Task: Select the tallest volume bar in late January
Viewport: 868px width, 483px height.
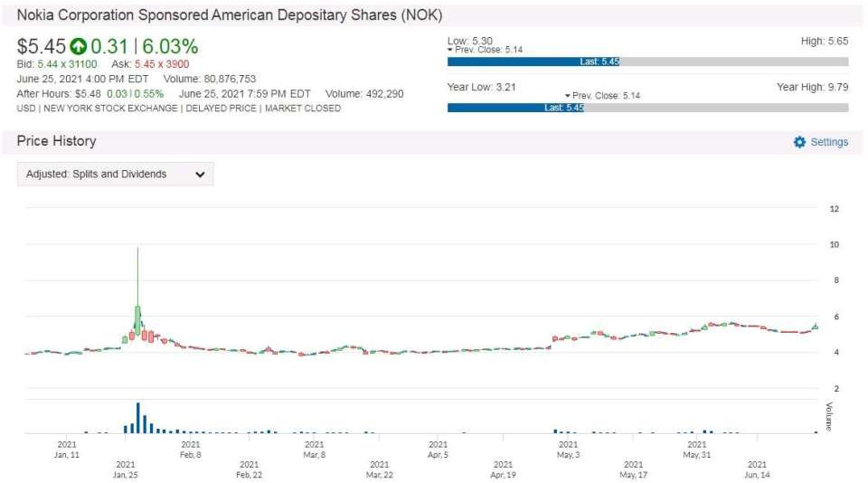Action: [x=137, y=418]
